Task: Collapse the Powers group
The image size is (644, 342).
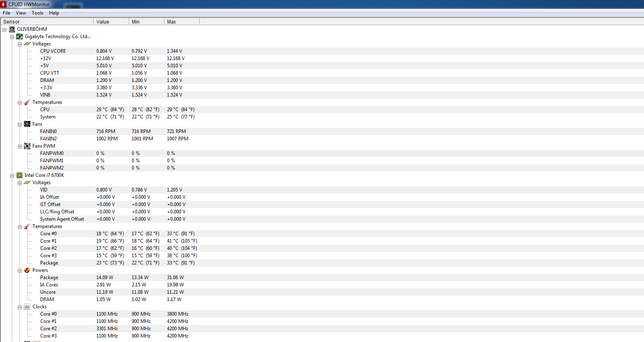Action: (x=19, y=271)
